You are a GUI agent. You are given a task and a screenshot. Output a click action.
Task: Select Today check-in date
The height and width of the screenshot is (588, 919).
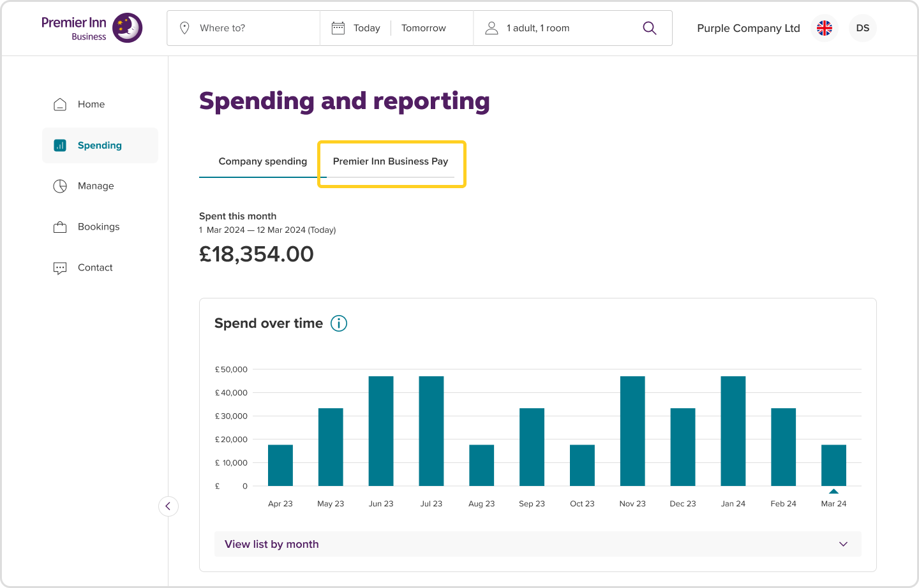367,28
